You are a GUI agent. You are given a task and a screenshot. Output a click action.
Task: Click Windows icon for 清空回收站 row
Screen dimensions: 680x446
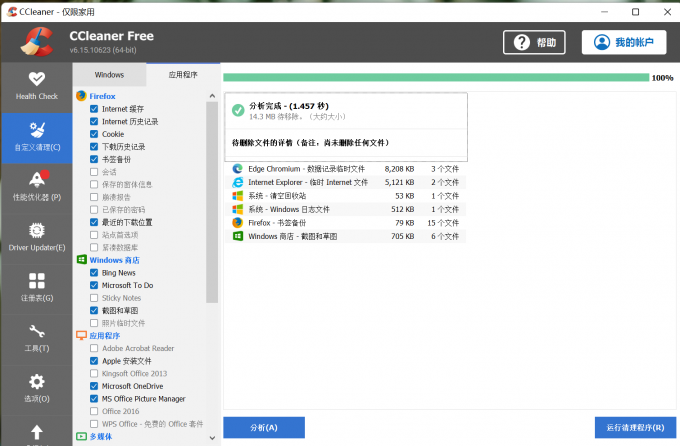pos(237,196)
